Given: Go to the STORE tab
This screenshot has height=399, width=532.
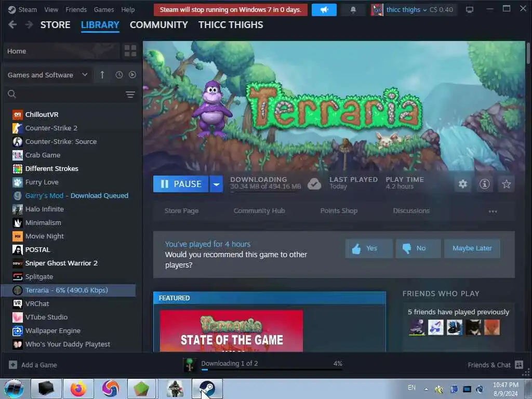Looking at the screenshot, I should click(55, 25).
